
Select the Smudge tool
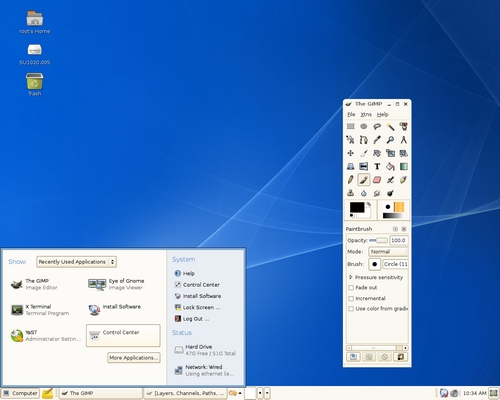377,193
